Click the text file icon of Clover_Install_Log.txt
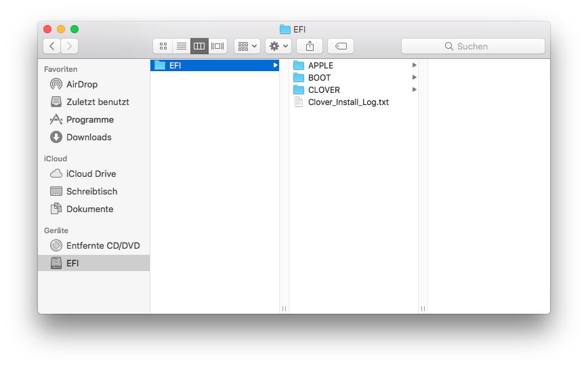This screenshot has width=588, height=368. (x=299, y=102)
